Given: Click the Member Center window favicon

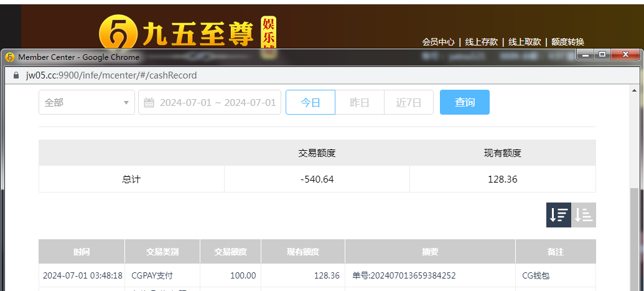Looking at the screenshot, I should [x=10, y=57].
